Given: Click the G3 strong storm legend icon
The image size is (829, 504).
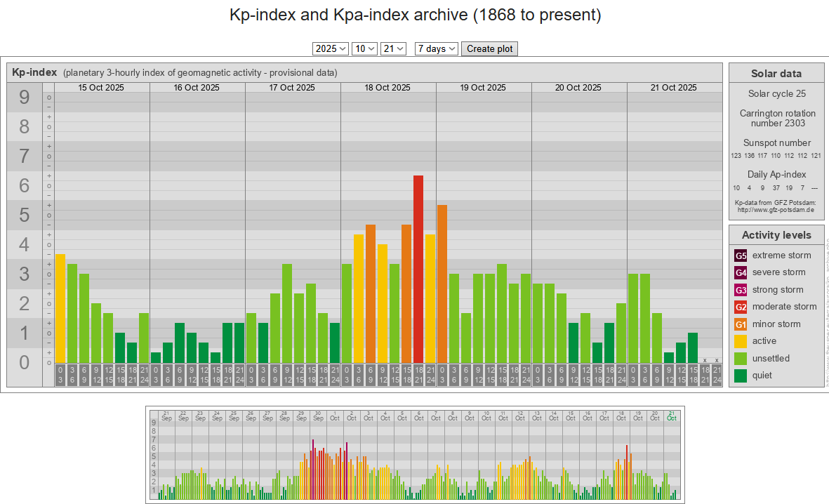Looking at the screenshot, I should click(x=741, y=290).
